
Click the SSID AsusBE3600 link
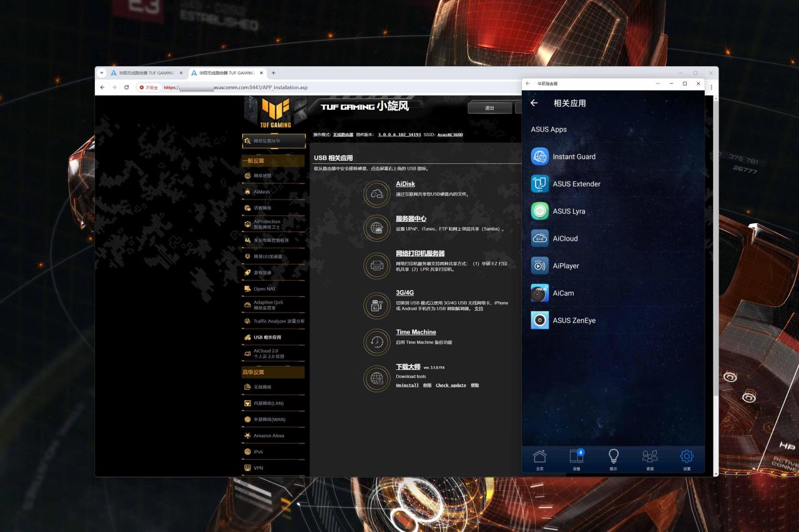pos(450,135)
